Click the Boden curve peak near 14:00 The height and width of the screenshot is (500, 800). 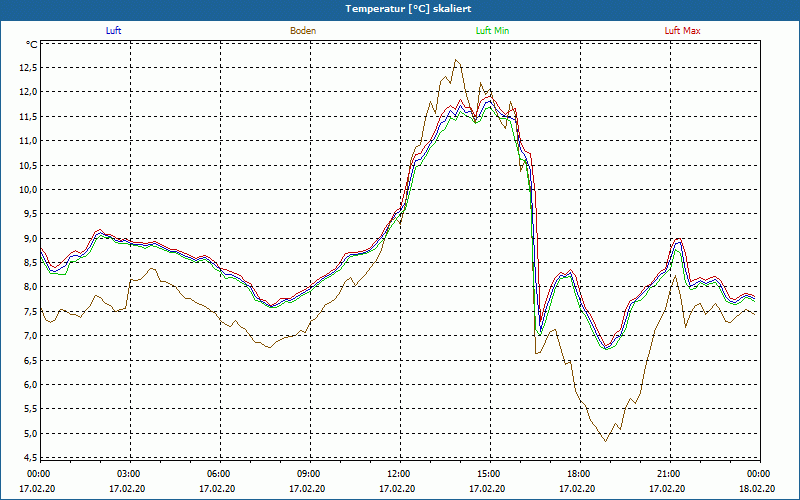[x=456, y=60]
